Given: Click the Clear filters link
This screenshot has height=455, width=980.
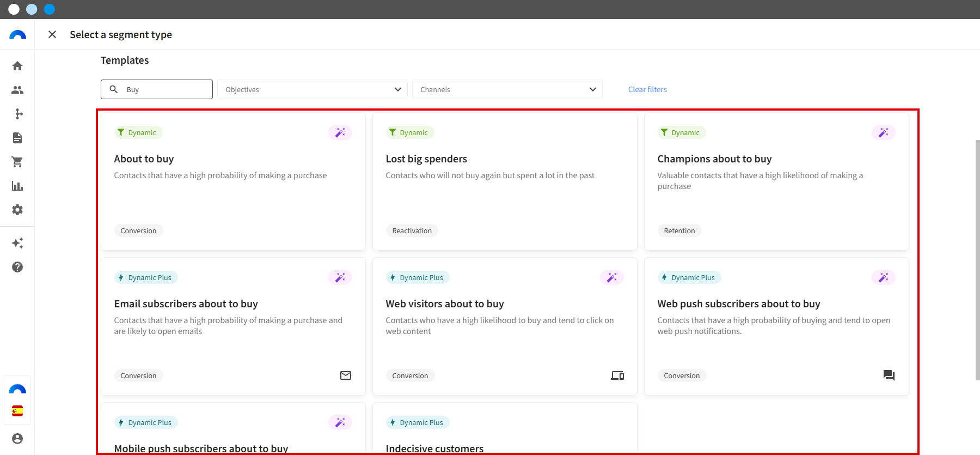Looking at the screenshot, I should pyautogui.click(x=647, y=89).
